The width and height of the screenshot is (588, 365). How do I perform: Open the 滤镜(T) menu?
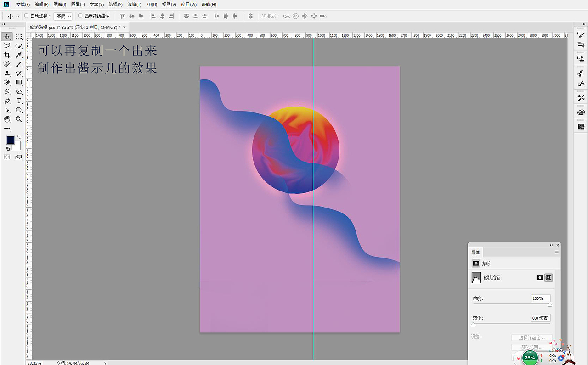click(x=135, y=5)
